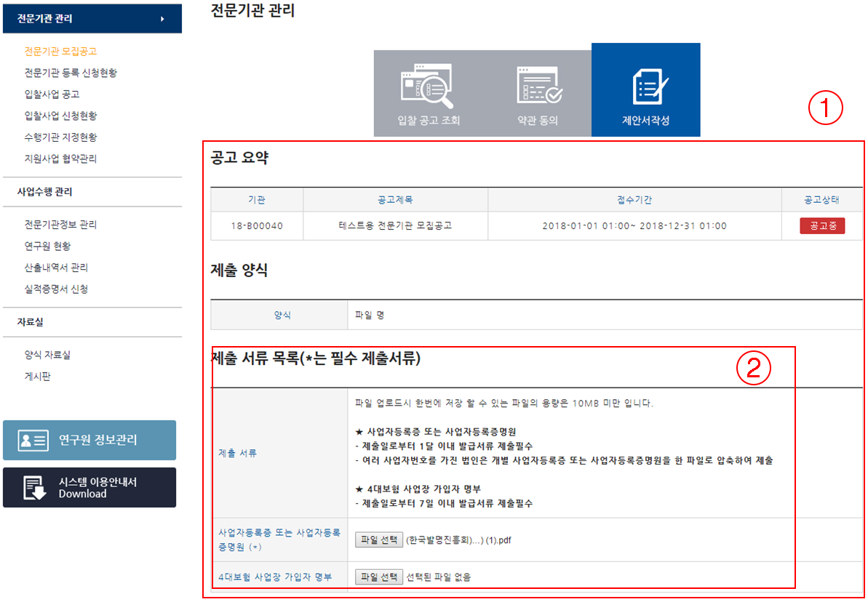Open 전문기관 등록 신청현황 menu item
The width and height of the screenshot is (868, 602).
71,73
